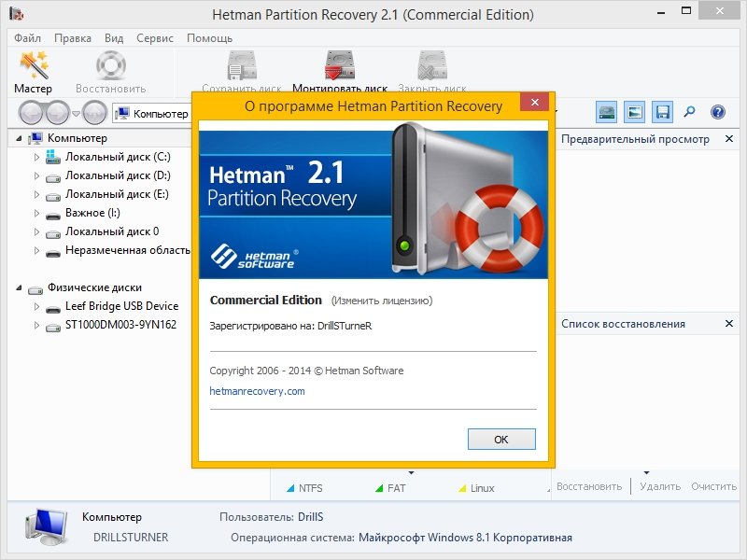
Task: Click the Изменить лицензию link
Action: coord(382,301)
